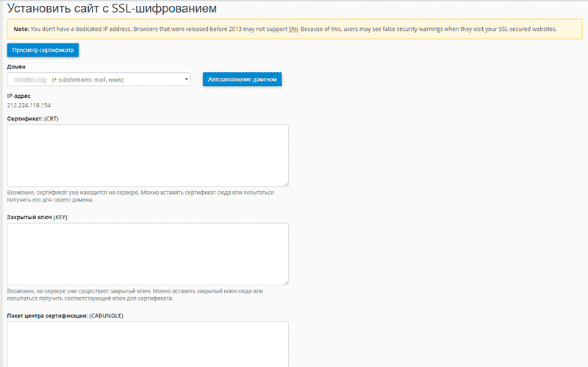Focus the Сертификат (CRT) text area
The height and width of the screenshot is (367, 588).
point(147,155)
